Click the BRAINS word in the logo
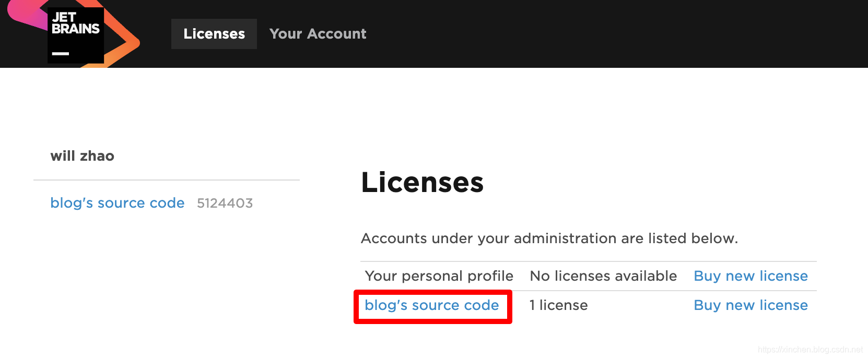The height and width of the screenshot is (359, 868). (x=76, y=29)
